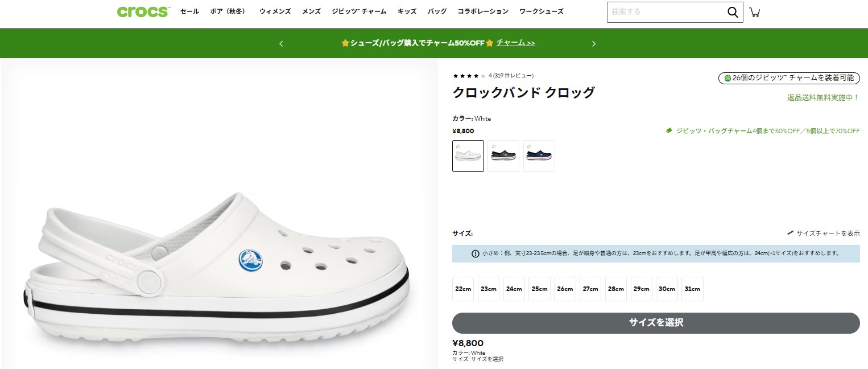Viewport: 868px width, 369px height.
Task: Open the ジビッツ゛チャーム category dropdown
Action: [358, 11]
